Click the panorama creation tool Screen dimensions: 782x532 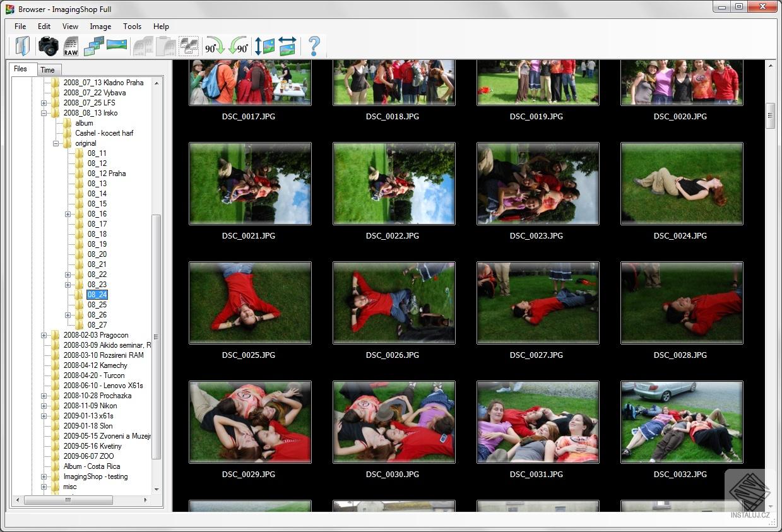[x=118, y=46]
